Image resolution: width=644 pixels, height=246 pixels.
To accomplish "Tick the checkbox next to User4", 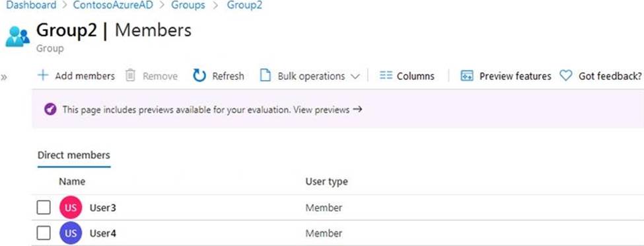I will tap(44, 233).
